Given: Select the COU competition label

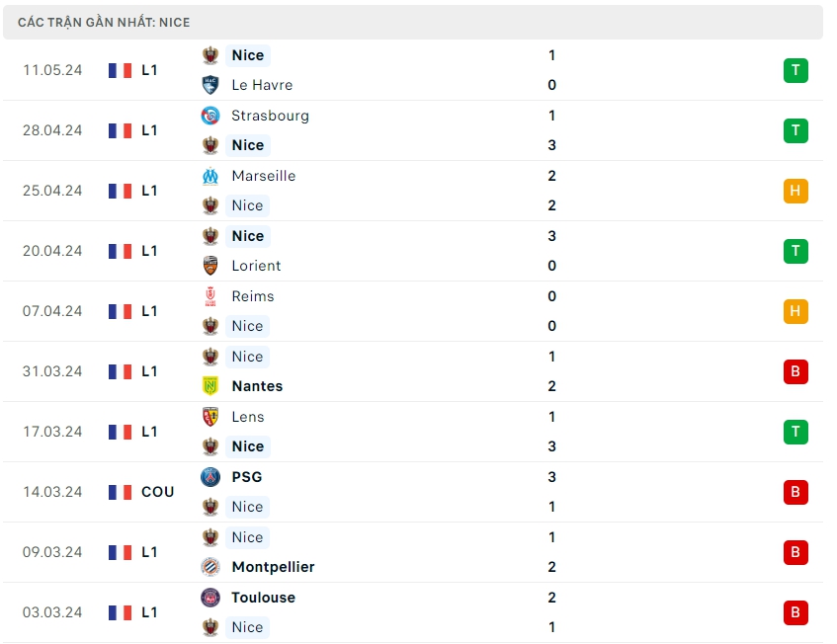Looking at the screenshot, I should pos(157,492).
